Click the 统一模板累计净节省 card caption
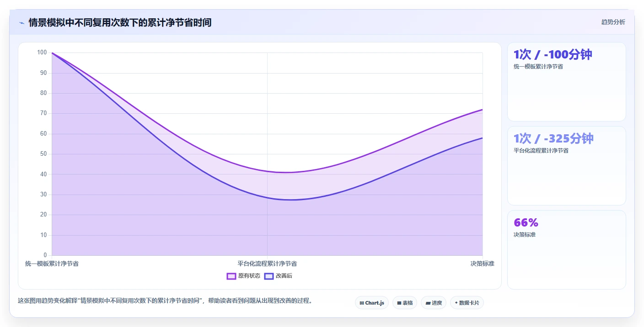Image resolution: width=644 pixels, height=327 pixels. [538, 67]
